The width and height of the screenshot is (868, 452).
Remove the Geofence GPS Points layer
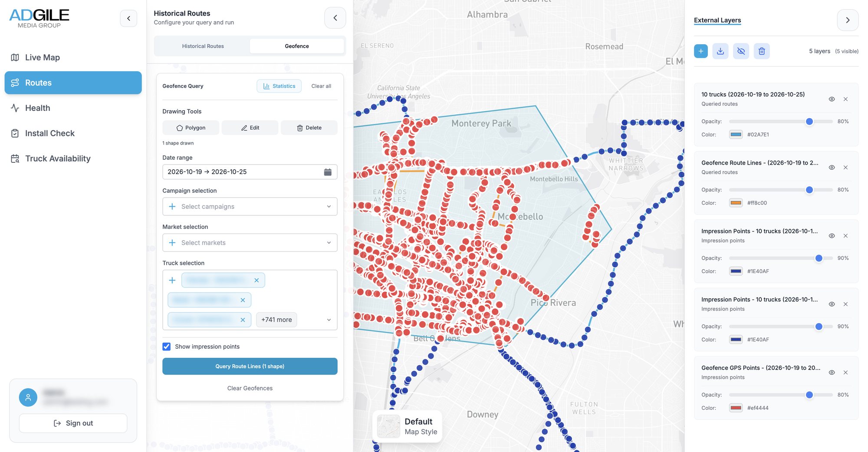tap(845, 373)
